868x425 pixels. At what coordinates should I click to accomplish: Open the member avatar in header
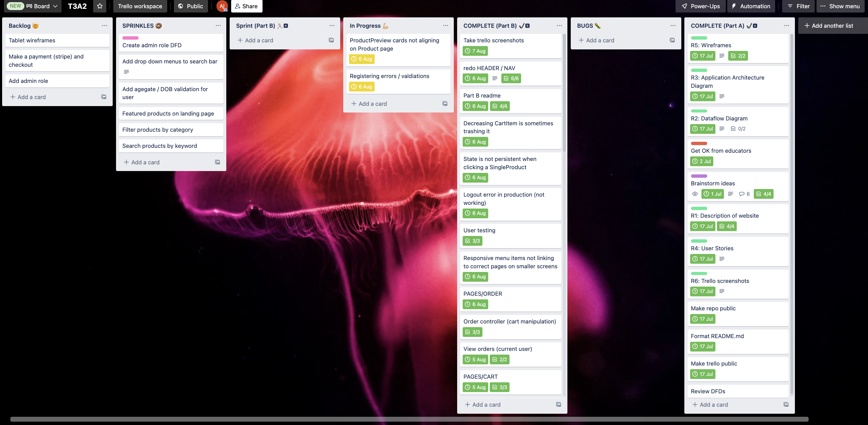[222, 6]
